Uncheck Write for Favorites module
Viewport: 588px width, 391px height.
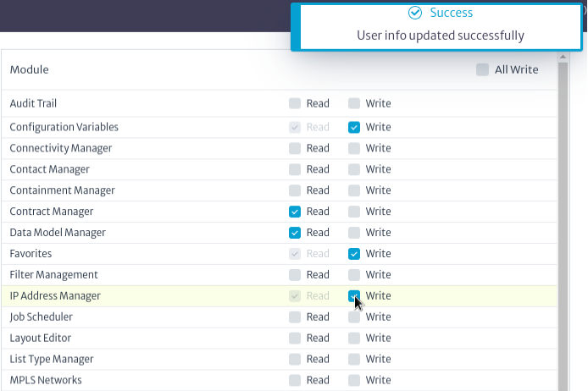coord(354,254)
